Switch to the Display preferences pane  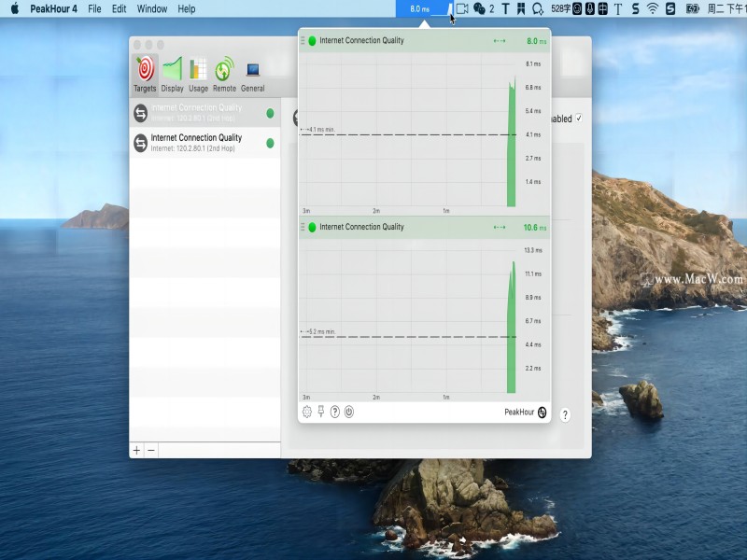172,75
